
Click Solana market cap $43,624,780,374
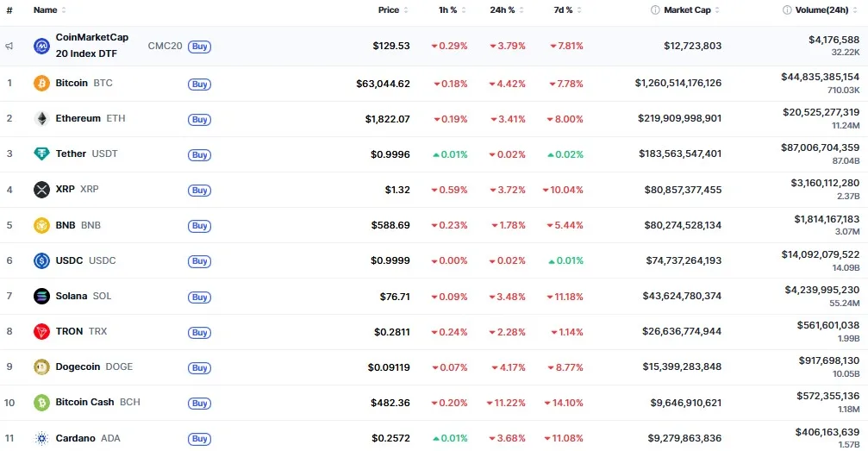(682, 296)
